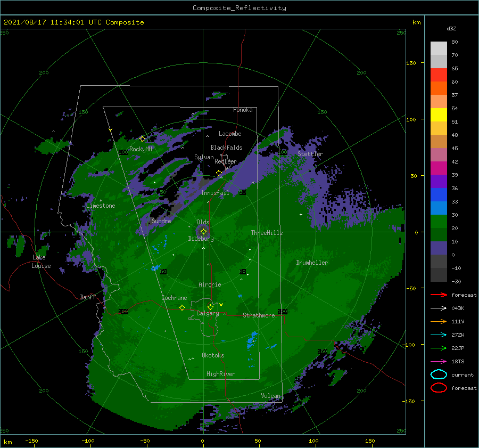This screenshot has height=448, width=479.
Task: Click the RockyMH label
Action: pos(141,149)
